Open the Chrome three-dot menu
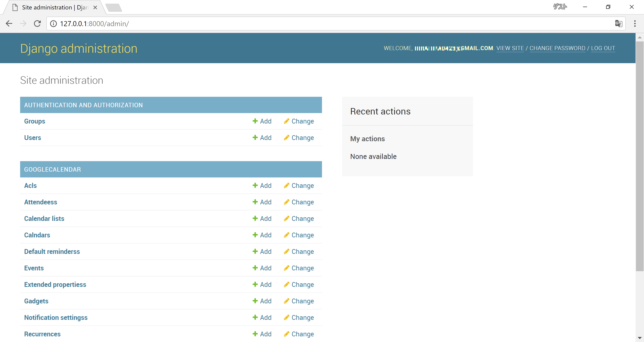 coord(635,24)
